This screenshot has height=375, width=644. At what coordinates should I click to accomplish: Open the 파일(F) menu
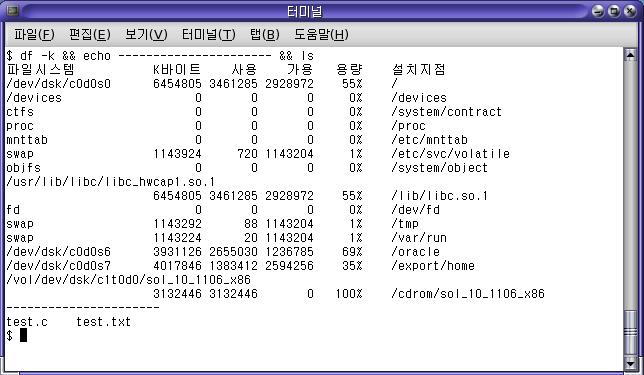tap(34, 35)
